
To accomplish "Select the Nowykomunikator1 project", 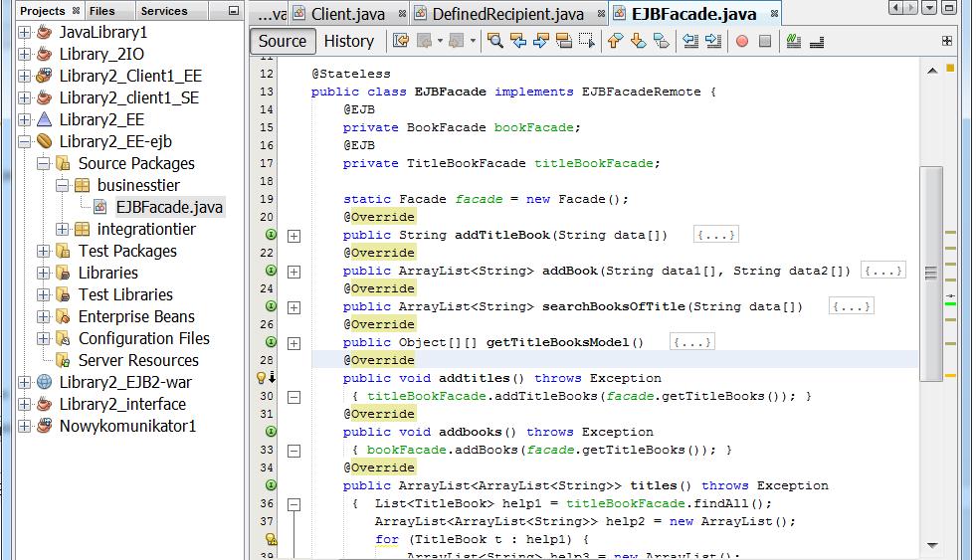I will click(x=127, y=427).
